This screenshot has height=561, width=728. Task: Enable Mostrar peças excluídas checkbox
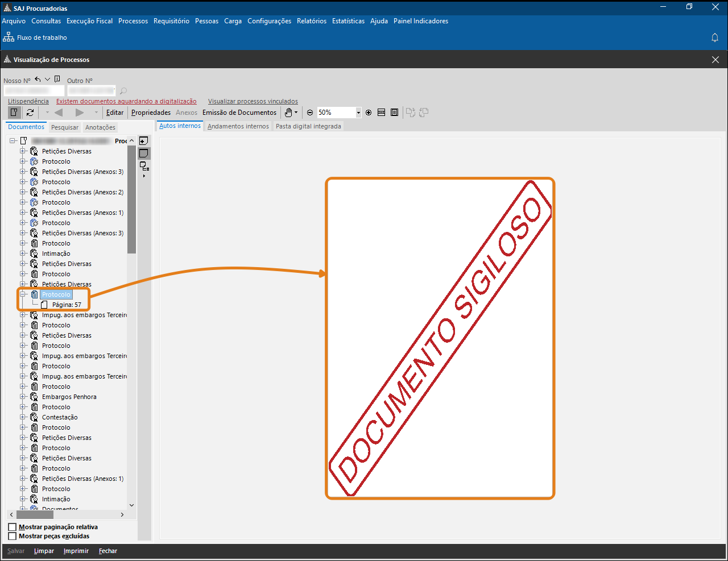point(12,536)
